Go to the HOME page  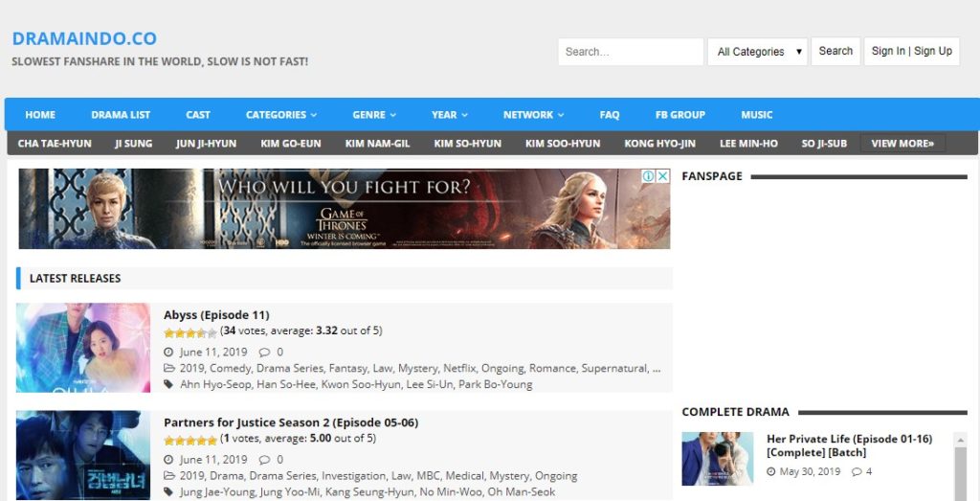point(40,114)
